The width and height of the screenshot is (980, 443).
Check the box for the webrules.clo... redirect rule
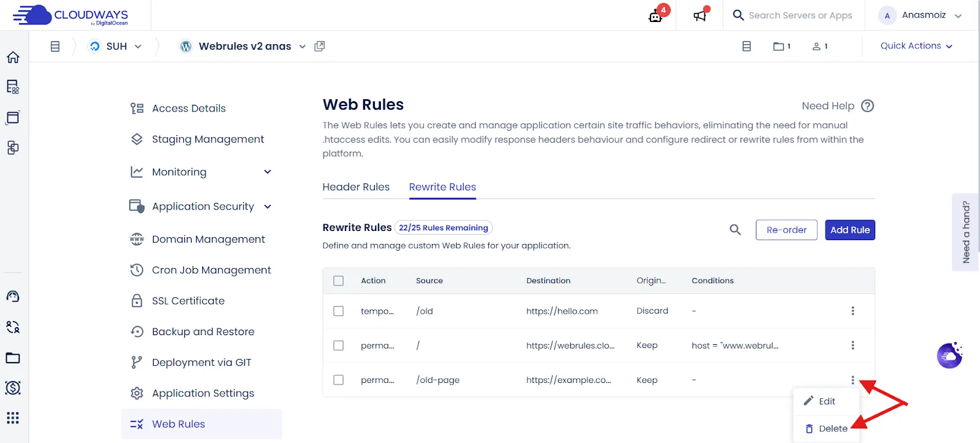tap(338, 345)
